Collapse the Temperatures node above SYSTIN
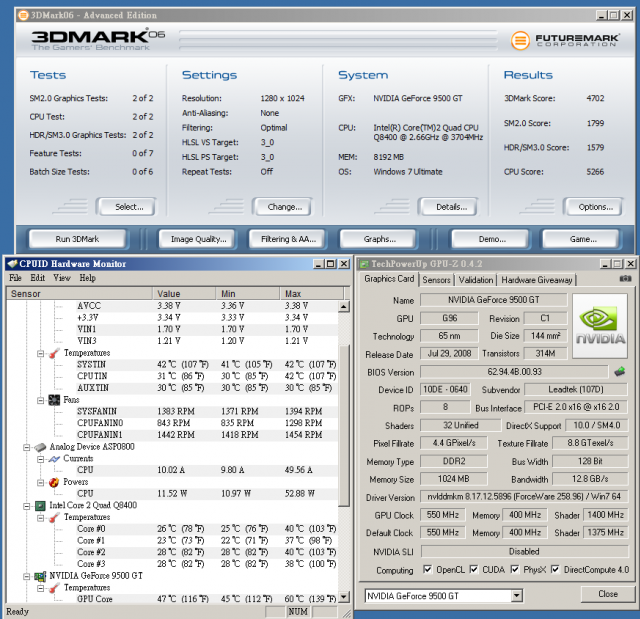This screenshot has width=640, height=619. [40, 353]
